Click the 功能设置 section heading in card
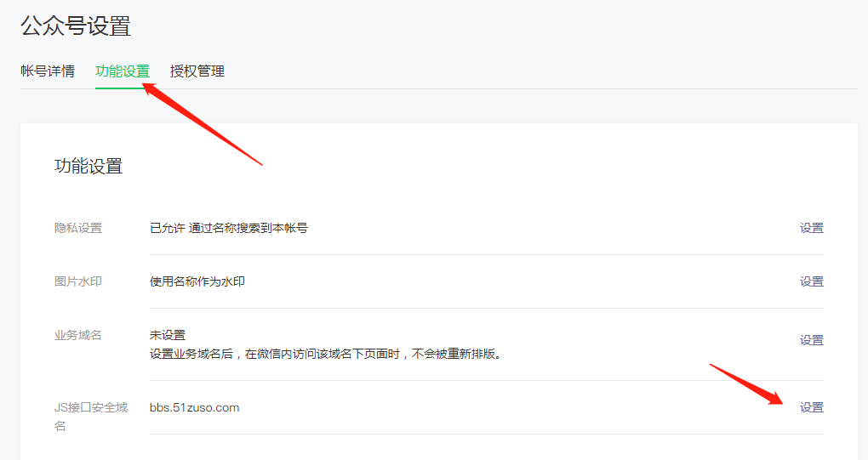The image size is (868, 460). pyautogui.click(x=89, y=167)
